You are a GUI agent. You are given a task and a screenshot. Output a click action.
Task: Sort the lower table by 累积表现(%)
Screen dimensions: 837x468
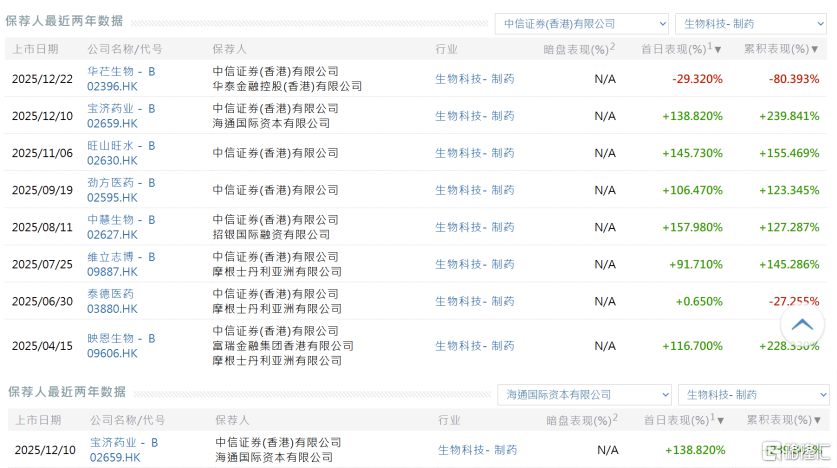(x=784, y=420)
